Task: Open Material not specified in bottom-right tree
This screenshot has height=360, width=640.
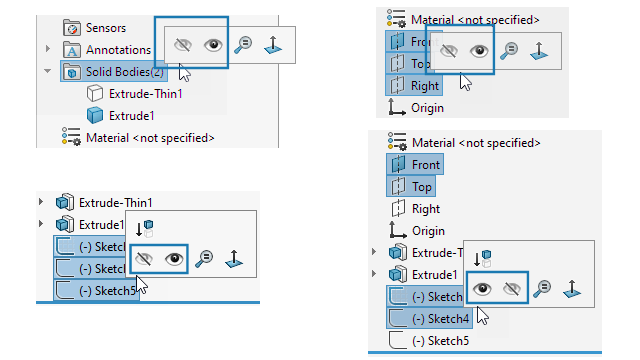Action: click(x=464, y=143)
